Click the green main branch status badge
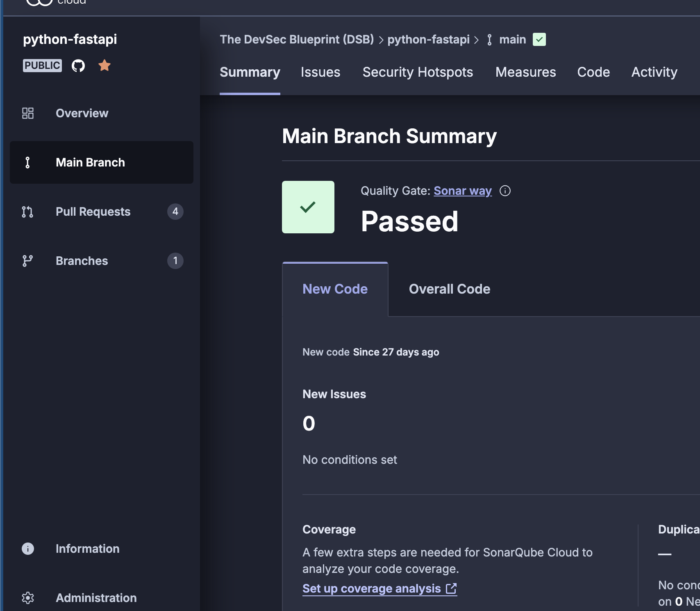Image resolution: width=700 pixels, height=611 pixels. click(x=539, y=39)
